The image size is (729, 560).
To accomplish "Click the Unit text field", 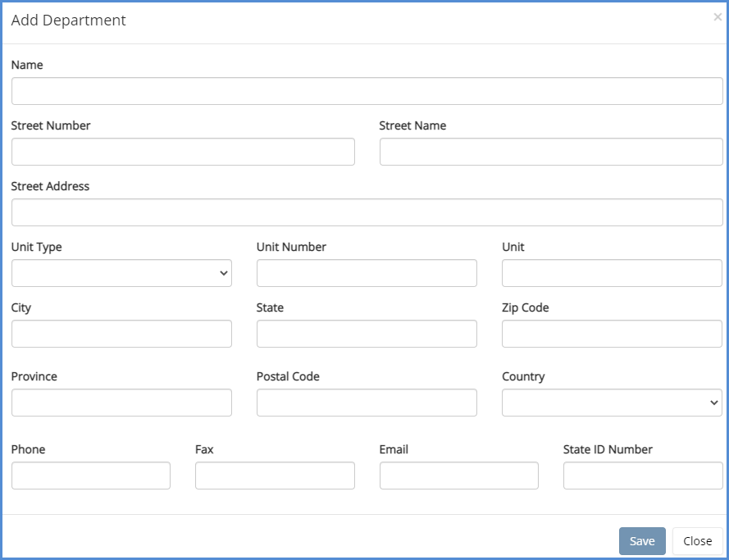I will (612, 273).
